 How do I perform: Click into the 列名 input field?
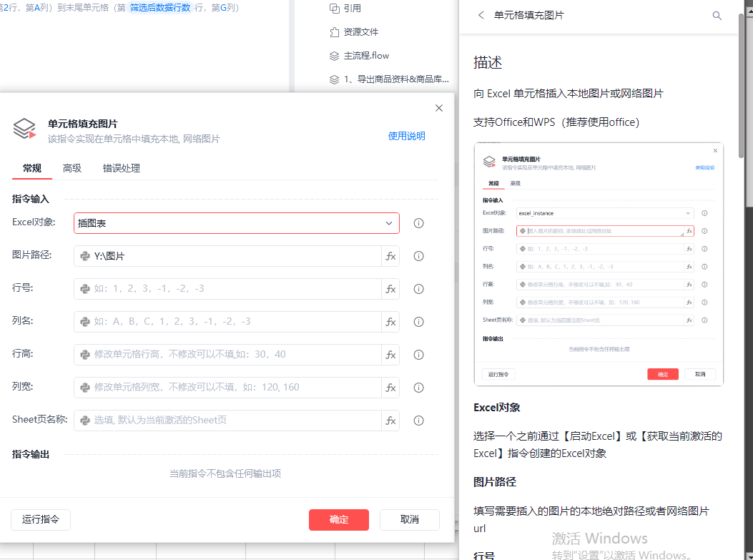coord(227,322)
